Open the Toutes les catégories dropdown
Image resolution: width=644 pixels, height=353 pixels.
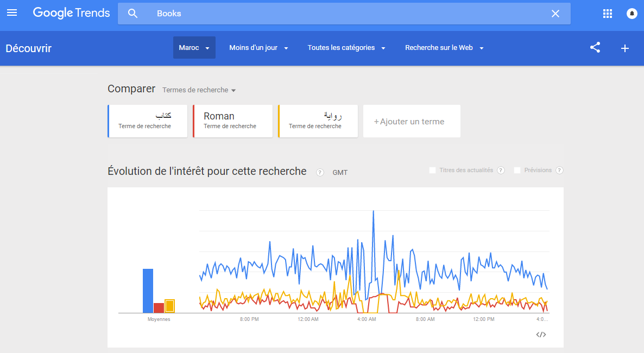point(346,48)
